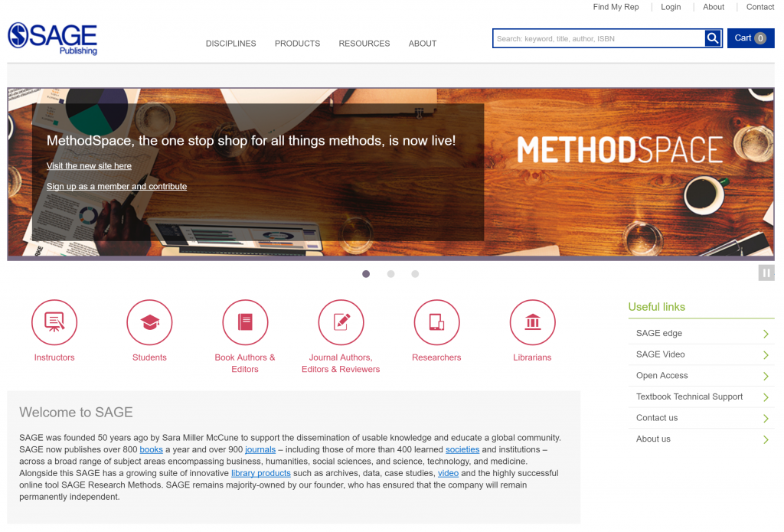784x532 pixels.
Task: Select the Journal Authors pencil icon
Action: (341, 322)
